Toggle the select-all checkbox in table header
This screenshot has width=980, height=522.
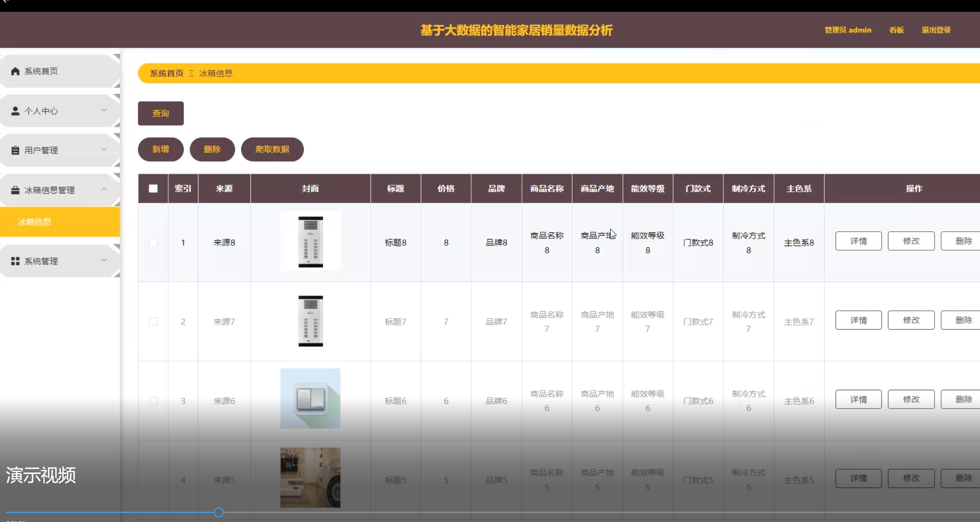153,188
